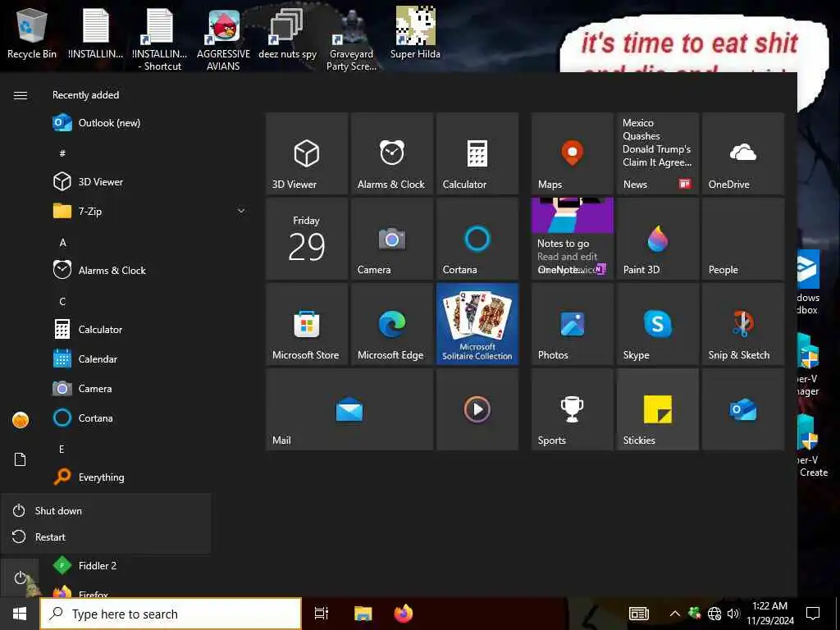
Task: Open the clock showing 1:22 AM
Action: coord(769,614)
